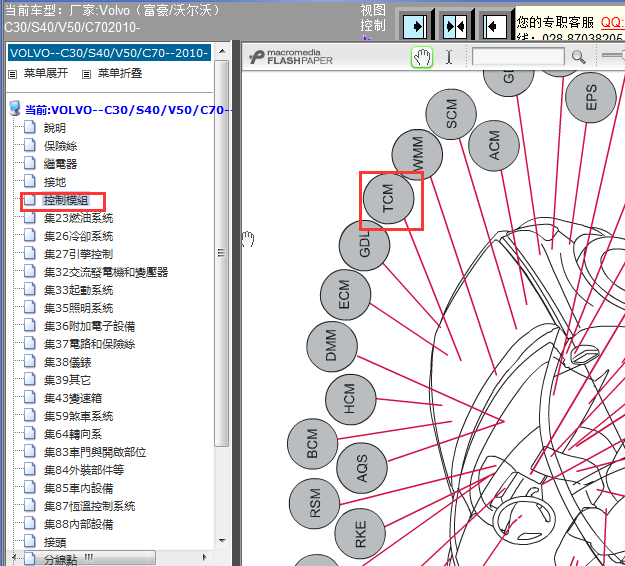Click the EPS module circle in diagram

coord(591,97)
